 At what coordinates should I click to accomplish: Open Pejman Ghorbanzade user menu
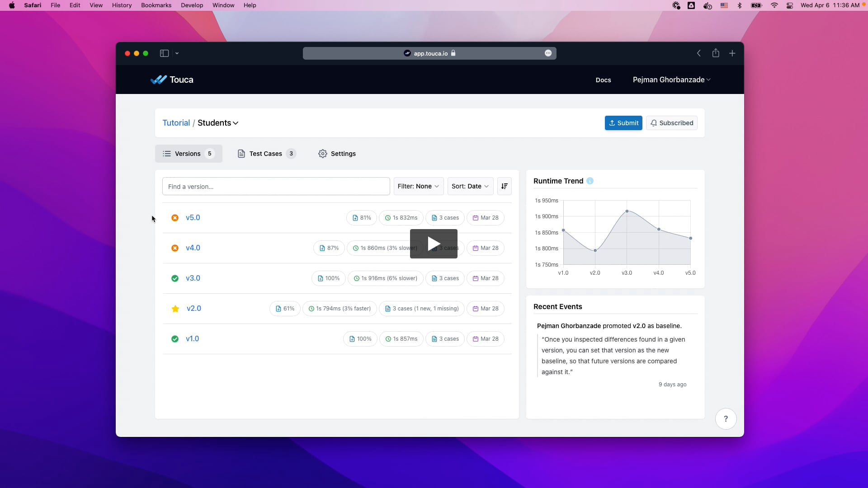click(x=671, y=80)
